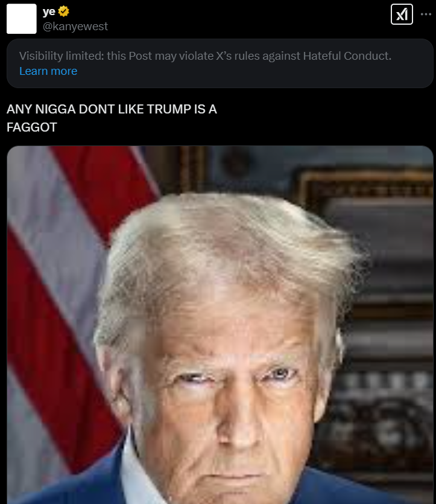
Task: Click the post's all-caps text body
Action: 112,118
